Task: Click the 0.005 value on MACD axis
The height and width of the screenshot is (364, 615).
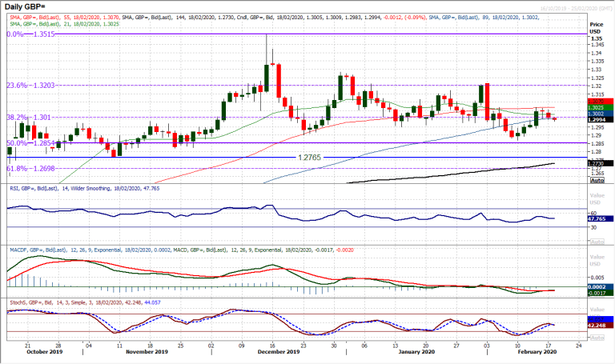Action: tap(597, 278)
